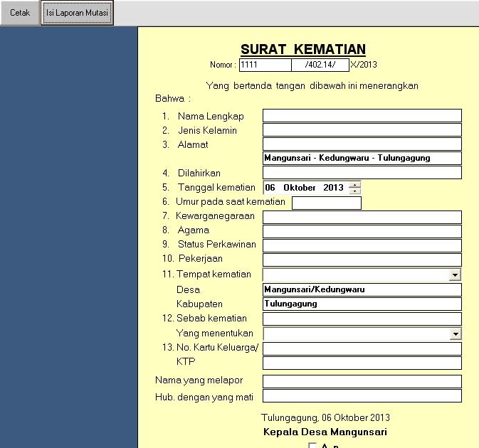Focus the Sebab kematian input
Screen dimensions: 479x448
[362, 319]
